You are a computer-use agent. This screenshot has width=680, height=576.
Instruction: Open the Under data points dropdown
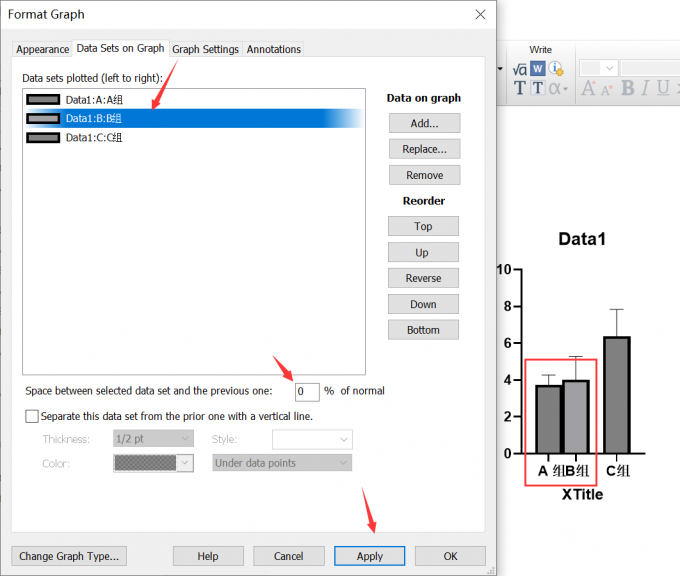(282, 463)
